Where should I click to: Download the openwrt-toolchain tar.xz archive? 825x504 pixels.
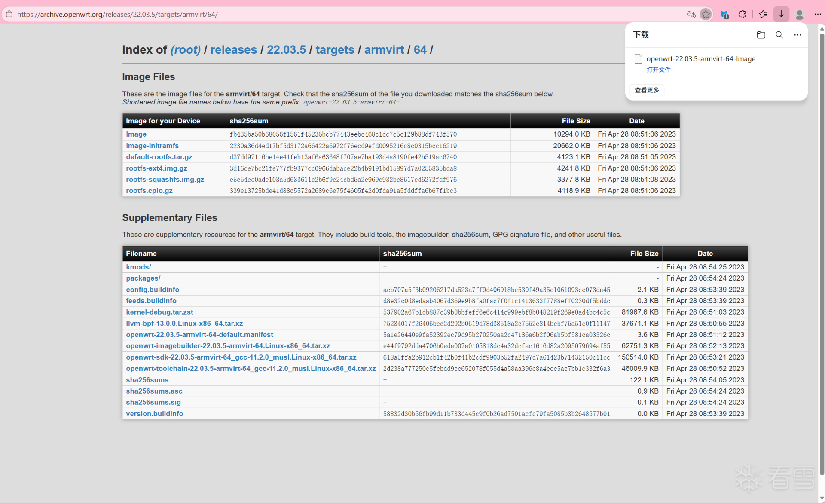[x=251, y=369]
